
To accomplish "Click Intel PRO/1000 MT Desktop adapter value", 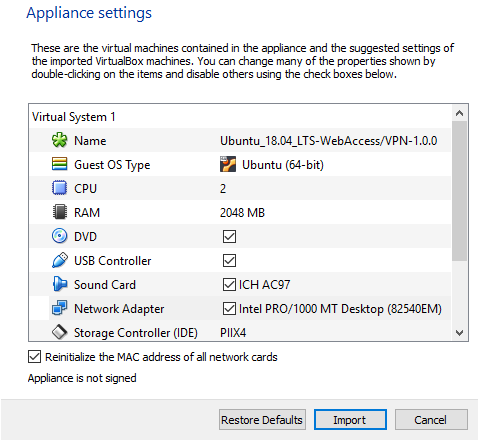I will 340,309.
